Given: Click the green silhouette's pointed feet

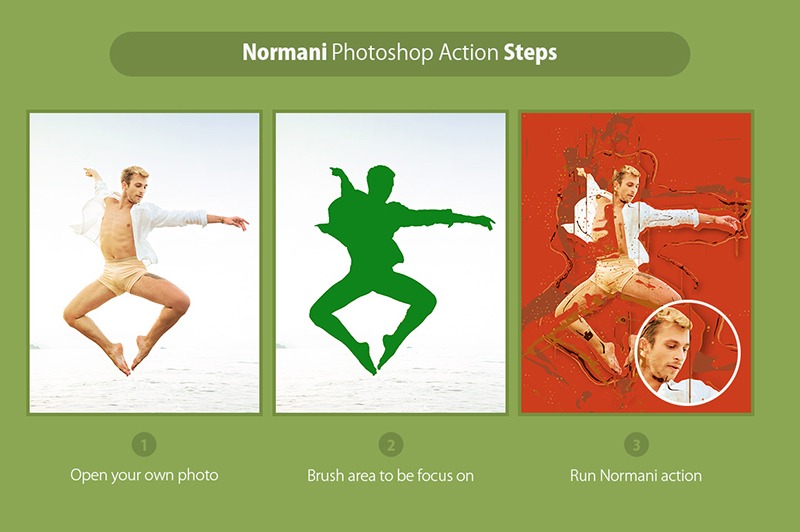Looking at the screenshot, I should pos(376,361).
